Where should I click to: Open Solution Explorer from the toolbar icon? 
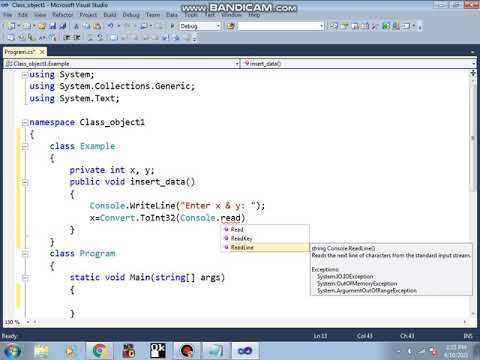click(x=334, y=26)
